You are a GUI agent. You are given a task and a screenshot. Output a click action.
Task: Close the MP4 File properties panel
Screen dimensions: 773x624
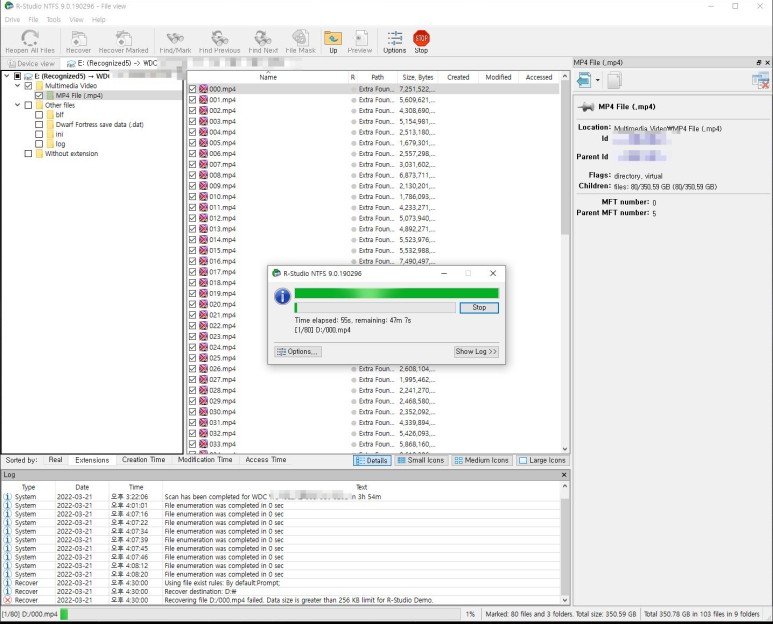[x=767, y=63]
